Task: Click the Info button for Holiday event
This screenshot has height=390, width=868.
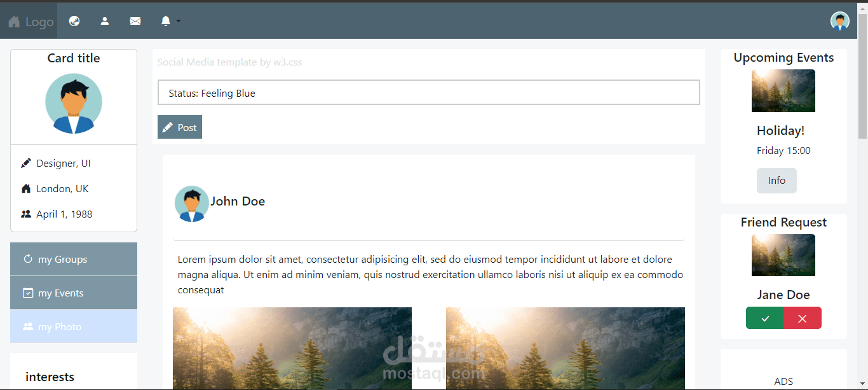Action: click(776, 181)
